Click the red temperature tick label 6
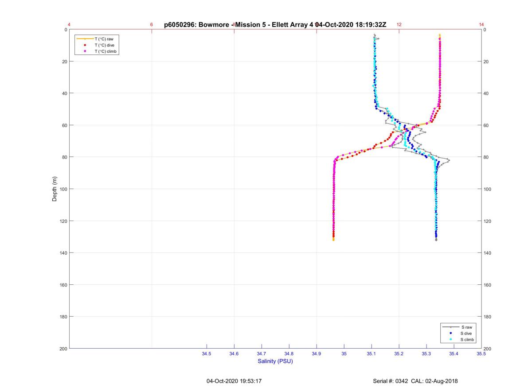This screenshot has width=532, height=392. pyautogui.click(x=152, y=25)
